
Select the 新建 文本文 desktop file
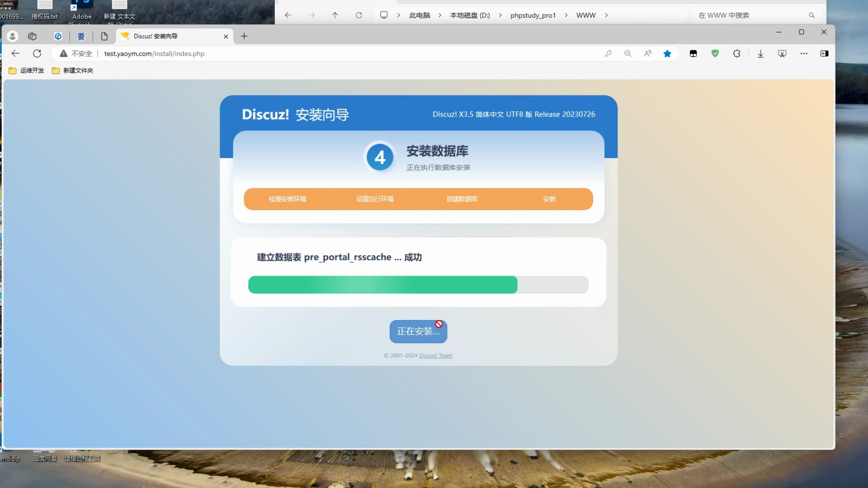(x=119, y=12)
